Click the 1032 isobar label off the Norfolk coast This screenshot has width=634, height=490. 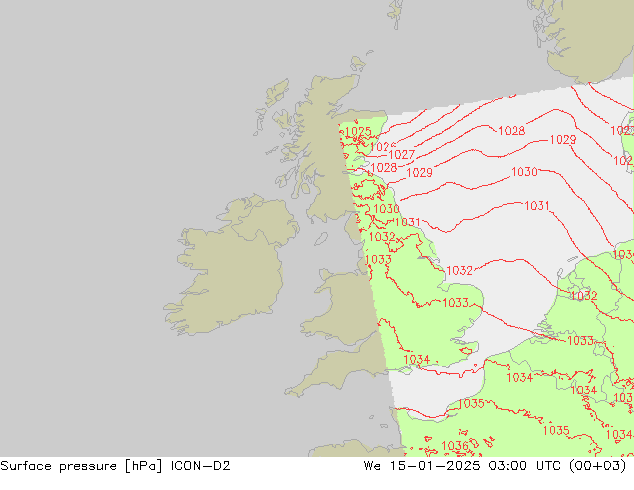click(459, 270)
